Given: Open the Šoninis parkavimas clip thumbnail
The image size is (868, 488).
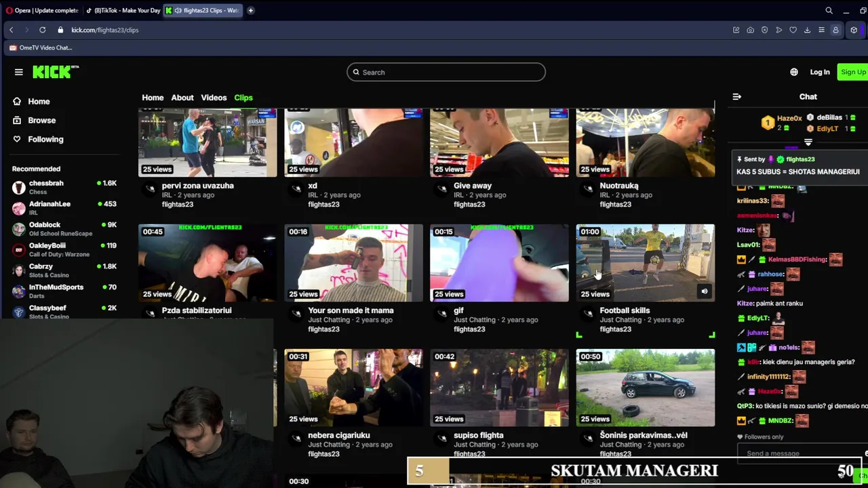Looking at the screenshot, I should (645, 388).
